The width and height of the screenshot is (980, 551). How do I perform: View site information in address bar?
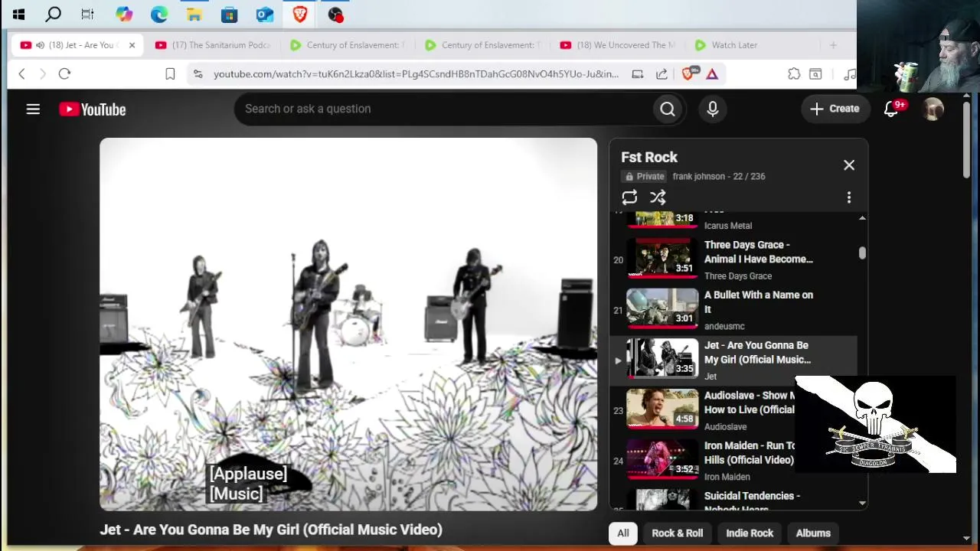198,73
